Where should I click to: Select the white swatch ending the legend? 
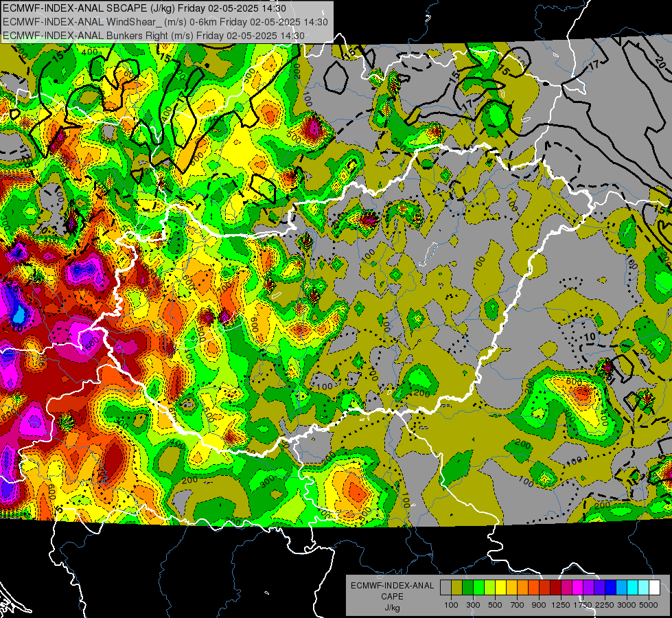[654, 588]
